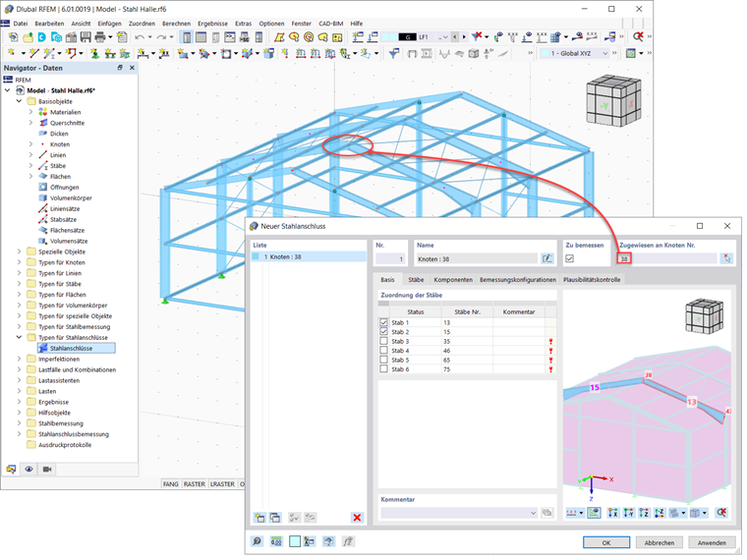Pick node graphically beside Knoten Nr. field

(x=726, y=258)
